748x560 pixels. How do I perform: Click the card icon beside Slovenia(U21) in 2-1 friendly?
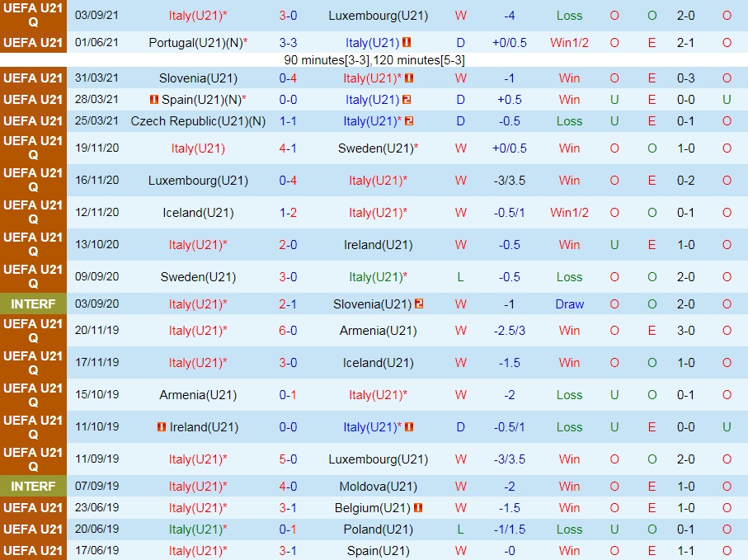click(x=419, y=304)
